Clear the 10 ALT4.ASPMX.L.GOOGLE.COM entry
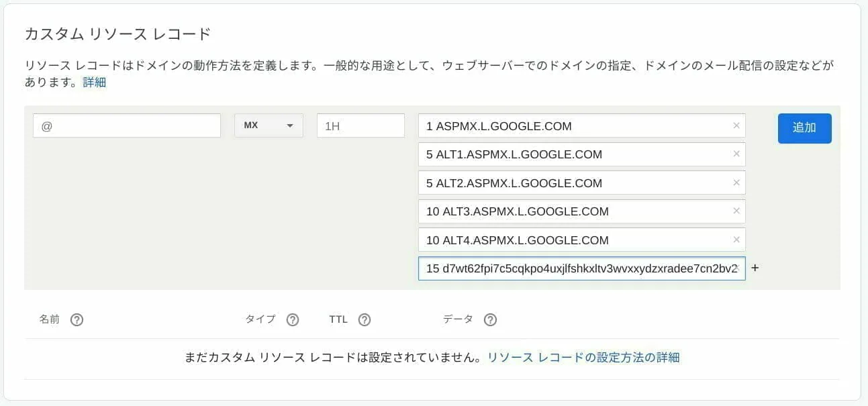868x406 pixels. [736, 240]
